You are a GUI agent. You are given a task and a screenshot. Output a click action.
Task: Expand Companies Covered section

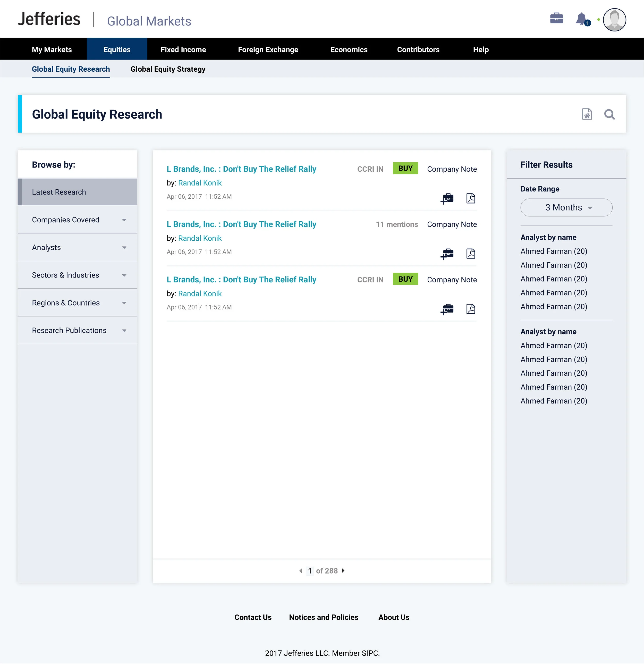(77, 220)
